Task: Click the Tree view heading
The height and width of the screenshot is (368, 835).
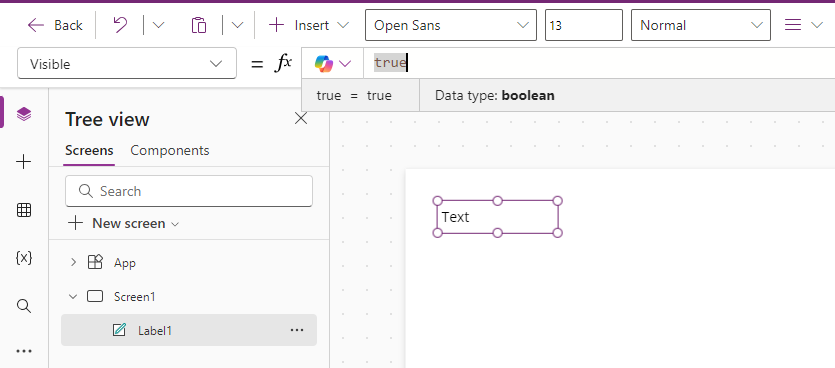Action: (x=107, y=119)
